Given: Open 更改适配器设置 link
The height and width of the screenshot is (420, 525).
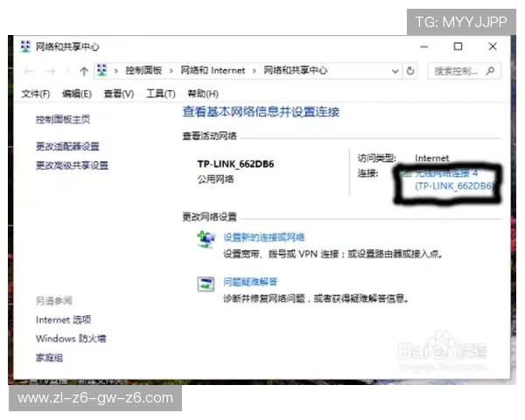Looking at the screenshot, I should coord(67,146).
